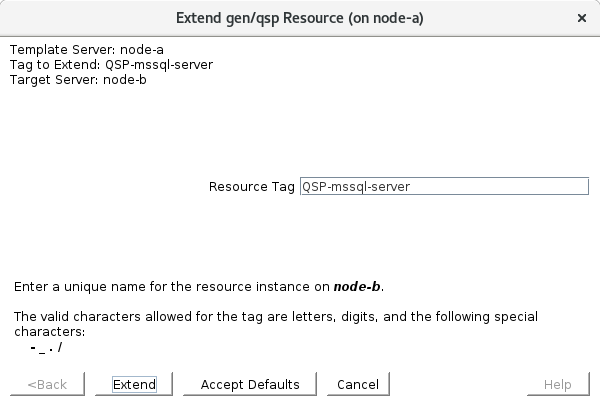Cancel the resource extension dialog

click(357, 384)
